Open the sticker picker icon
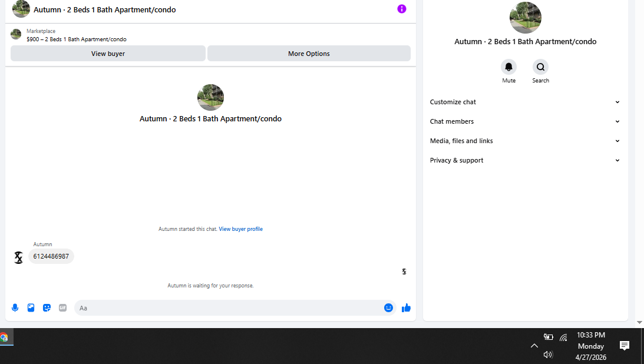The image size is (644, 364). tap(47, 308)
